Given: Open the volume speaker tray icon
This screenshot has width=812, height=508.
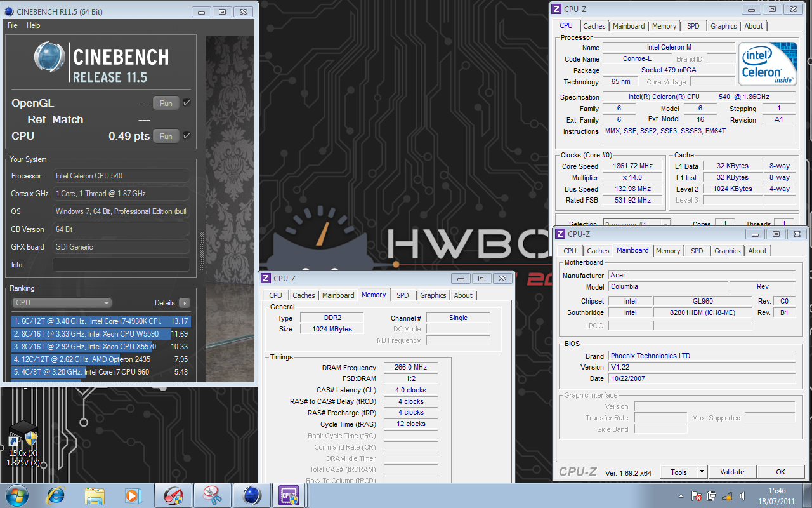Looking at the screenshot, I should pyautogui.click(x=742, y=496).
